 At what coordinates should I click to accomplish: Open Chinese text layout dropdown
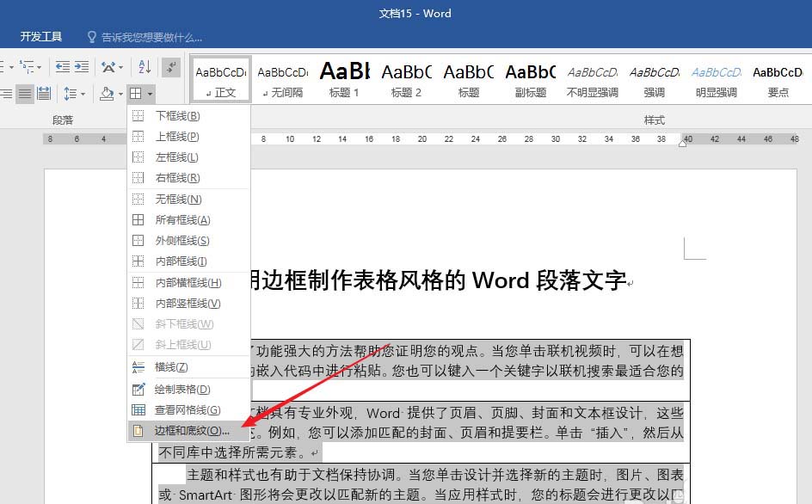click(x=112, y=66)
